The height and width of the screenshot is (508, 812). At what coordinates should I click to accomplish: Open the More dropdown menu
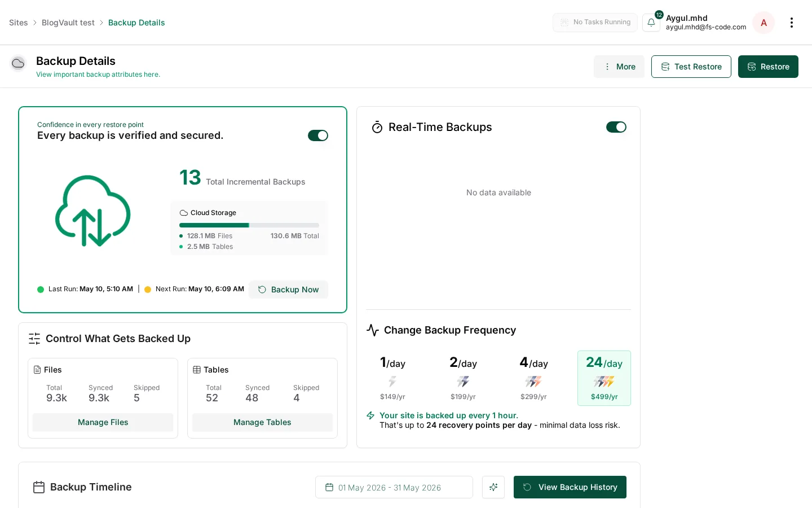click(619, 67)
